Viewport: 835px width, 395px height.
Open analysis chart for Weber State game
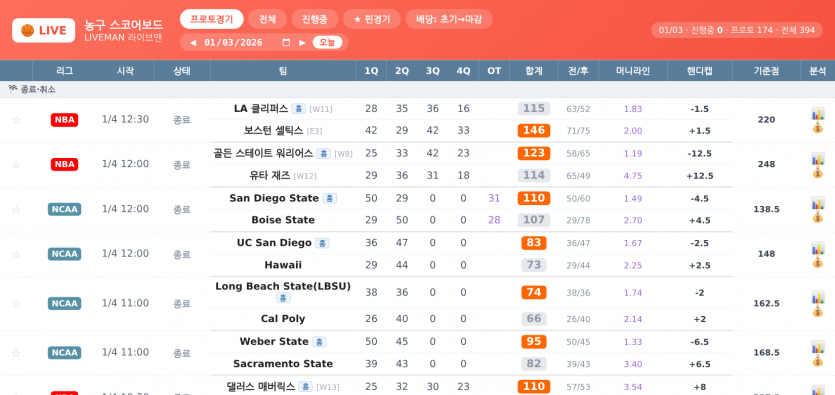(x=817, y=347)
